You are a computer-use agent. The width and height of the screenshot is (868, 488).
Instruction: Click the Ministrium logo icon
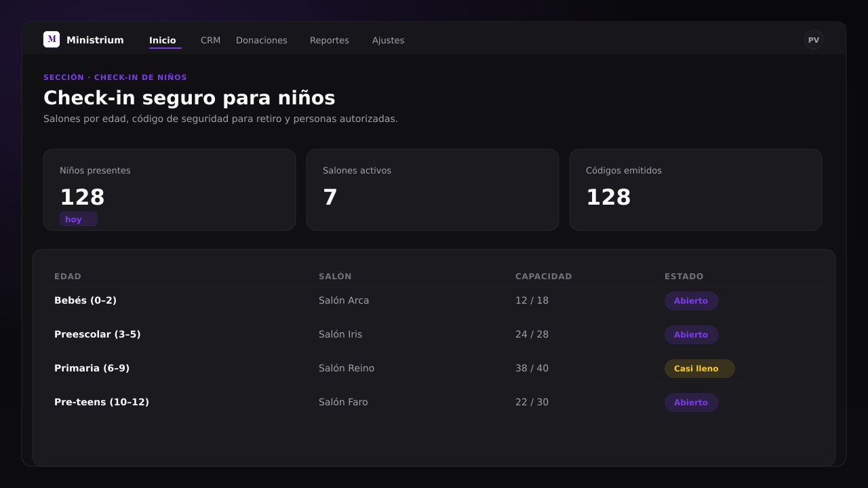click(x=52, y=39)
